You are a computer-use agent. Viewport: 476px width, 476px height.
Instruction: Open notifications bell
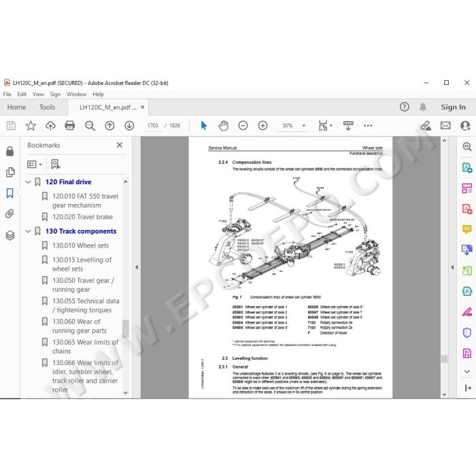tap(423, 107)
